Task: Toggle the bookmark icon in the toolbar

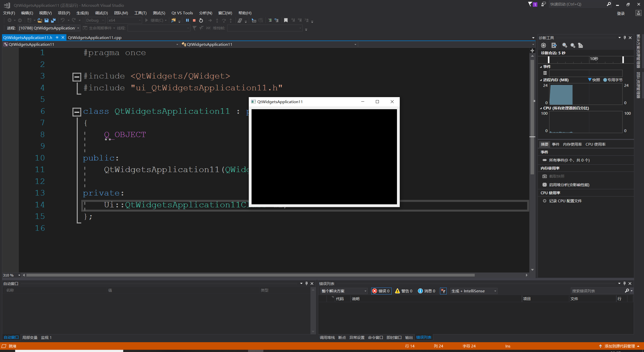Action: [x=286, y=20]
